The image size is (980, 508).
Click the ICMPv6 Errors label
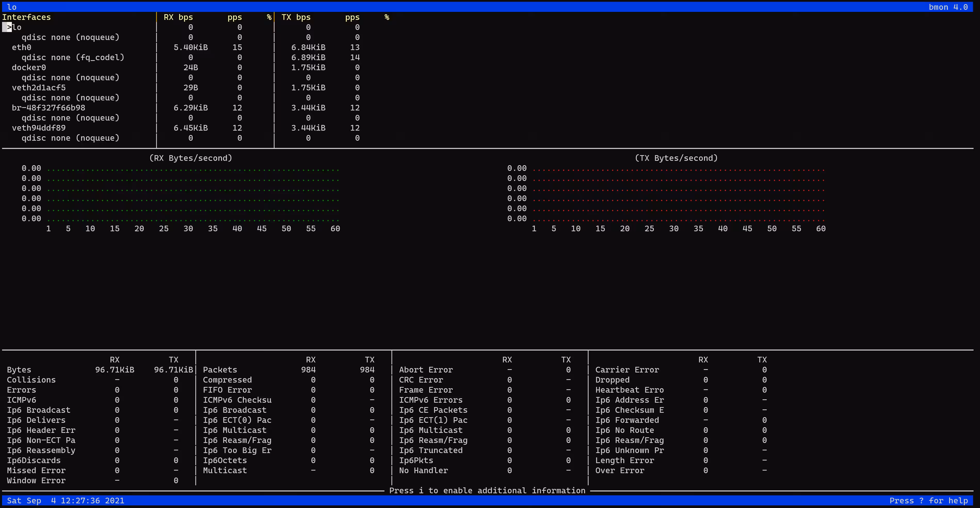pyautogui.click(x=431, y=400)
